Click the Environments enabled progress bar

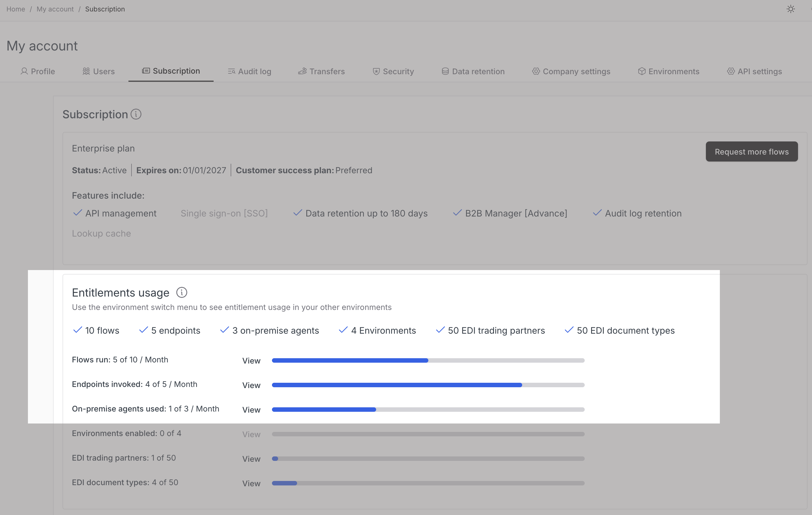click(428, 434)
